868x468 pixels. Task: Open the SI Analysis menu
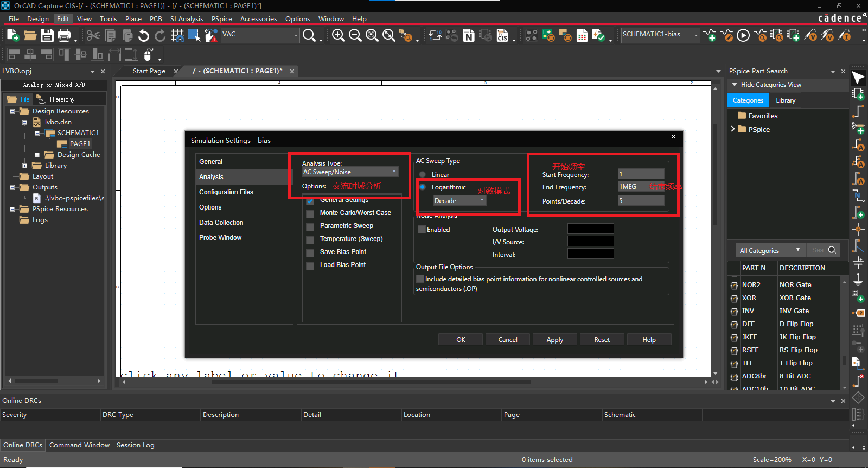click(187, 18)
